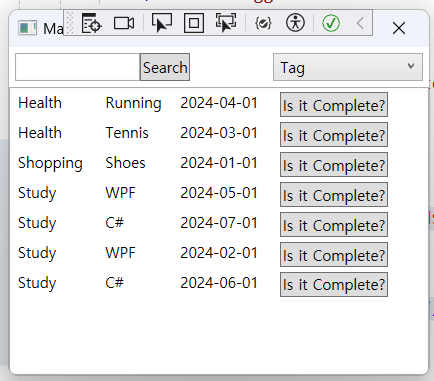
Task: Select Health tag in Tennis row
Action: coord(40,133)
